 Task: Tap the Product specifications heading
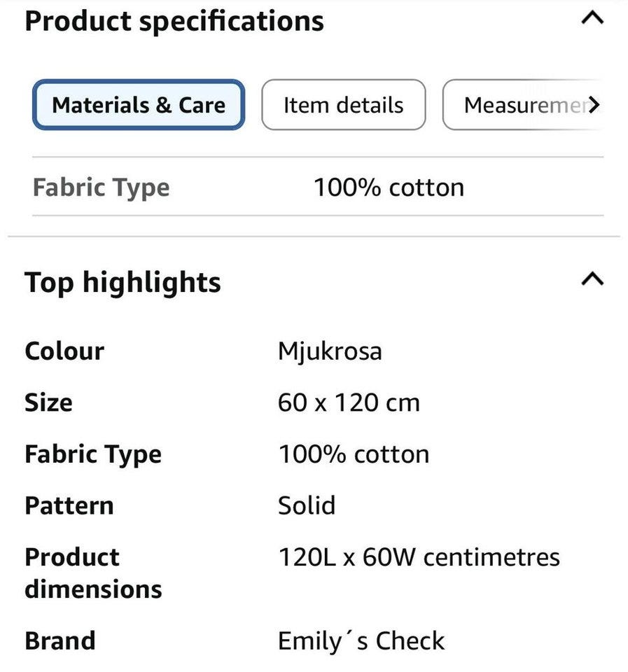point(174,21)
